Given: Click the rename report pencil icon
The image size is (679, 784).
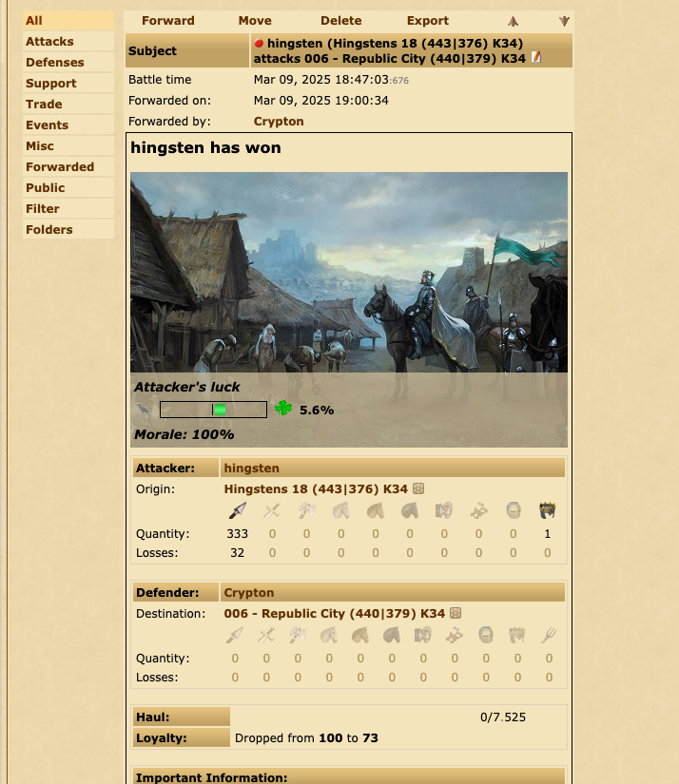Looking at the screenshot, I should coord(536,58).
